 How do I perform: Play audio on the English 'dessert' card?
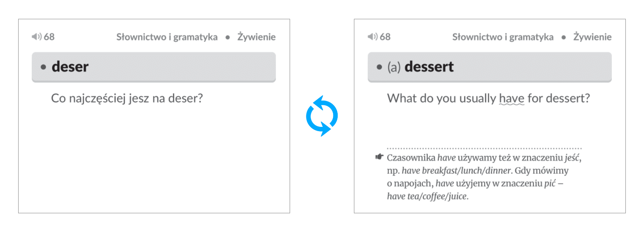(372, 37)
